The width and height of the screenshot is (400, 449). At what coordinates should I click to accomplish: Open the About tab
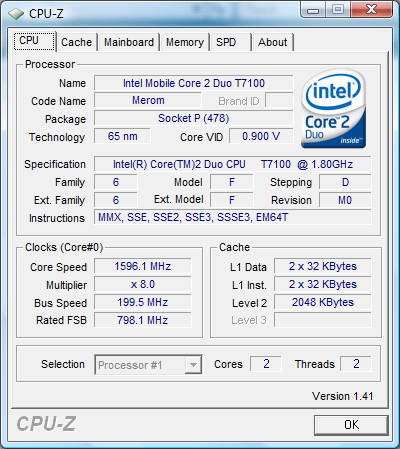pyautogui.click(x=273, y=42)
